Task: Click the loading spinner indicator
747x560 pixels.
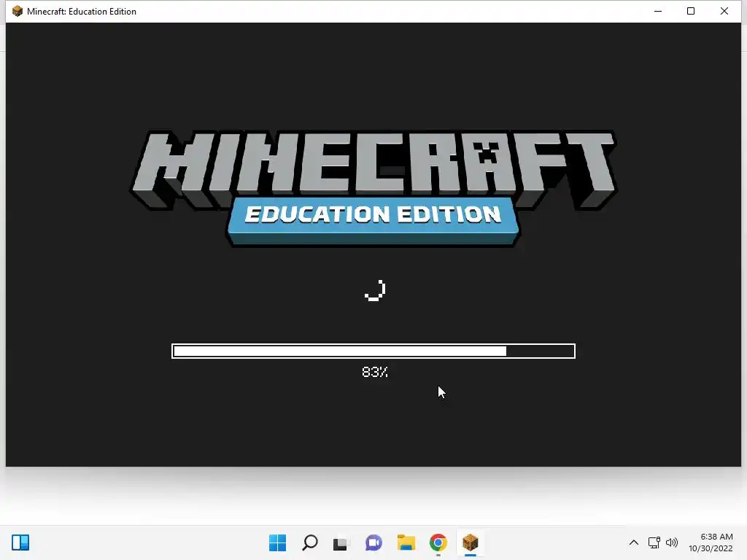Action: coord(375,290)
